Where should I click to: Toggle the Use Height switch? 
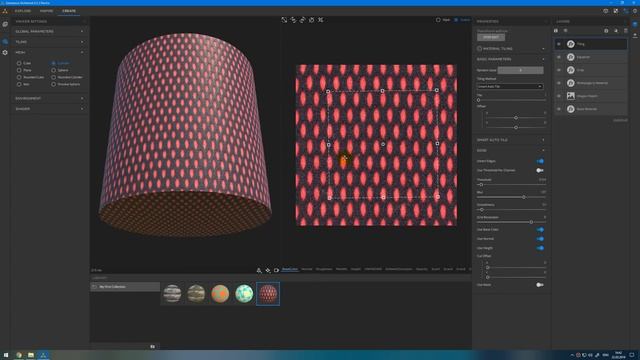540,248
